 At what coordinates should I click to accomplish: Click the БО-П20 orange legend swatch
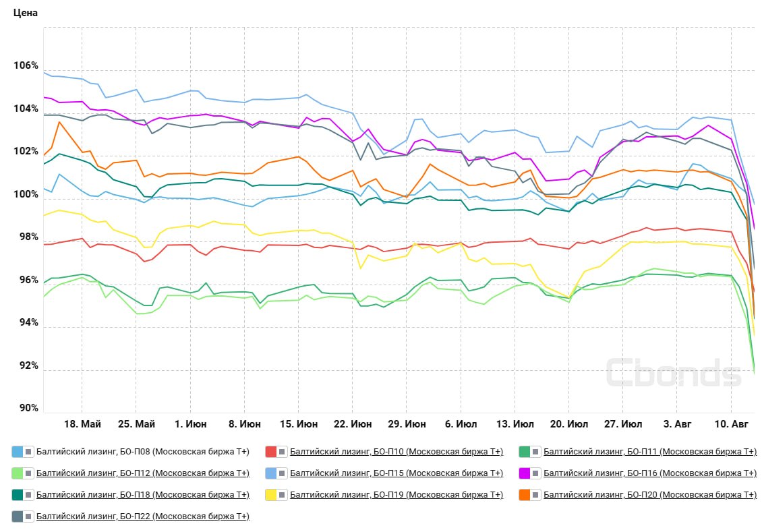tap(530, 495)
